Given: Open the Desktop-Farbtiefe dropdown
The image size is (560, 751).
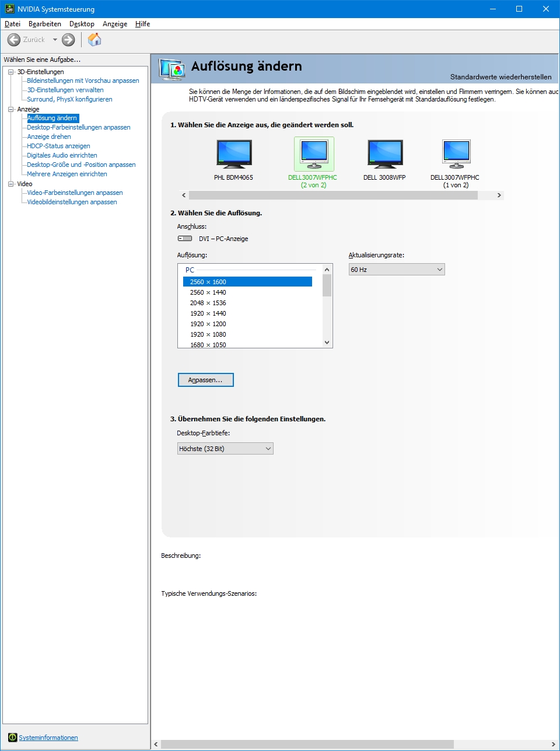Looking at the screenshot, I should coord(225,449).
